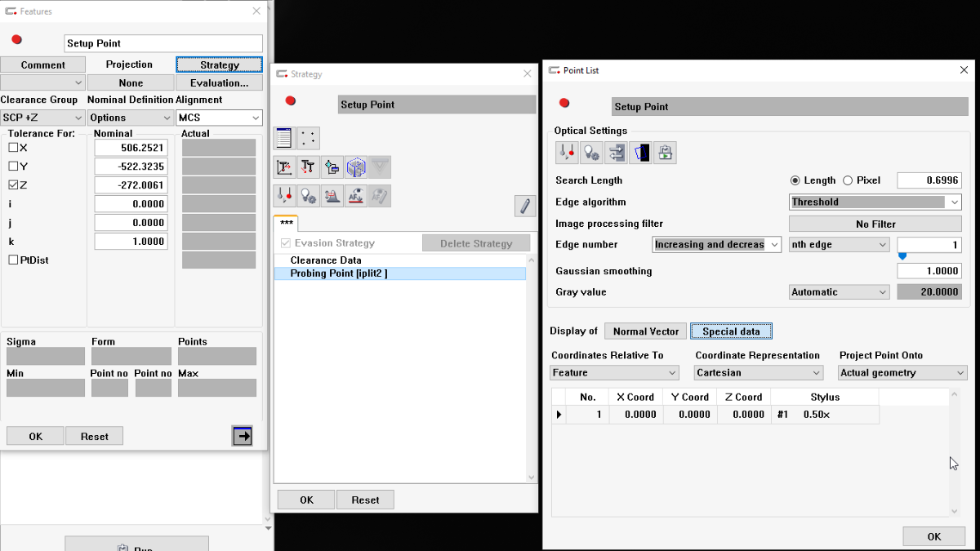The width and height of the screenshot is (980, 551).
Task: Uncheck the Z tolerance checkbox
Action: [x=13, y=185]
